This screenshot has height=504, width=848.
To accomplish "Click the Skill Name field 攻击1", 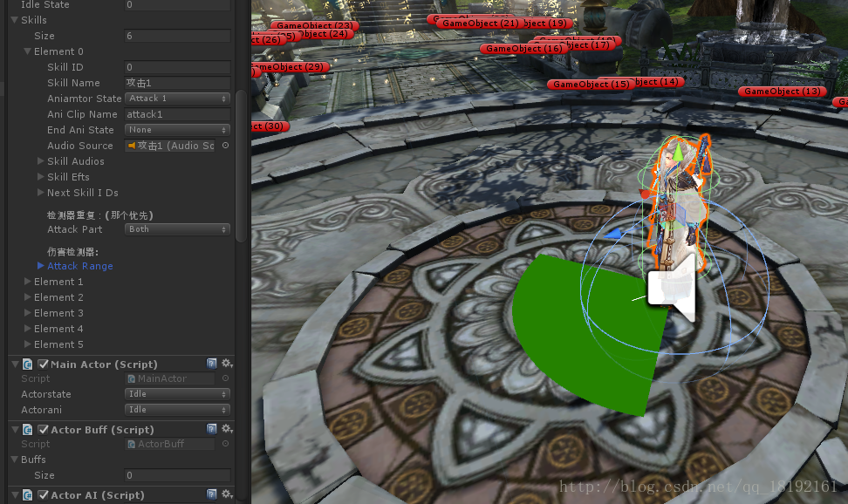I will (x=177, y=83).
